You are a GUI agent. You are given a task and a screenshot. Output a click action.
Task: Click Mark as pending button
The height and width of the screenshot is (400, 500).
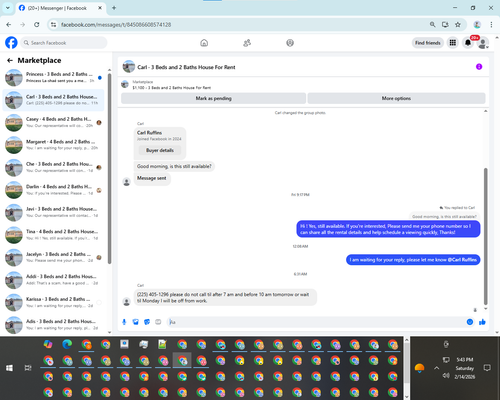(x=213, y=98)
